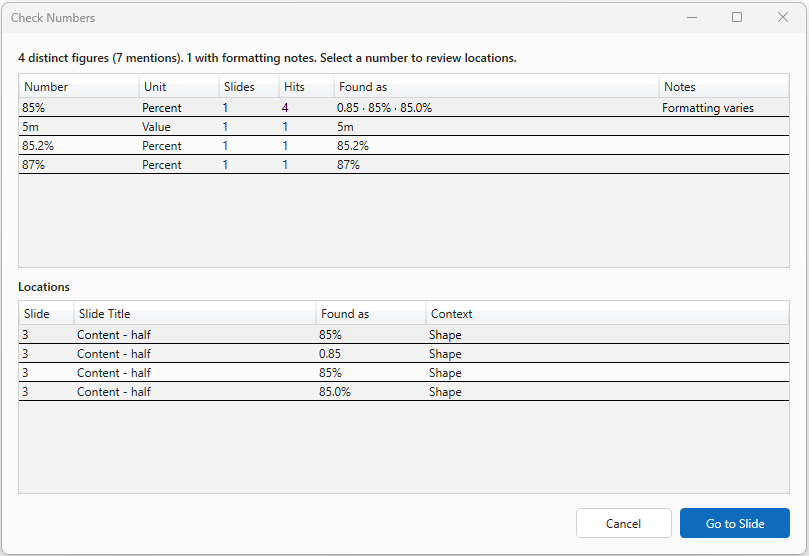Click the Slide Title column header
This screenshot has width=809, height=556.
(195, 314)
